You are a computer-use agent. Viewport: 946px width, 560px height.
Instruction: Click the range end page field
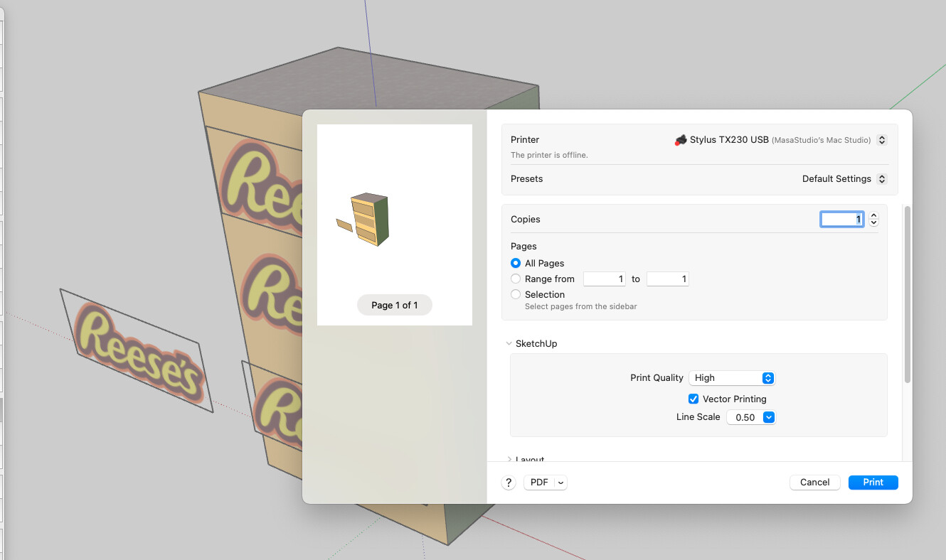[668, 279]
